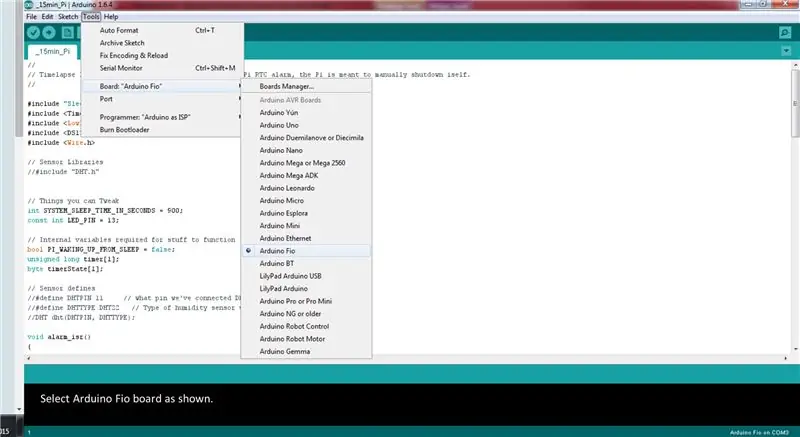The image size is (800, 437).
Task: Click the editor scrollbar down arrow
Action: (795, 349)
